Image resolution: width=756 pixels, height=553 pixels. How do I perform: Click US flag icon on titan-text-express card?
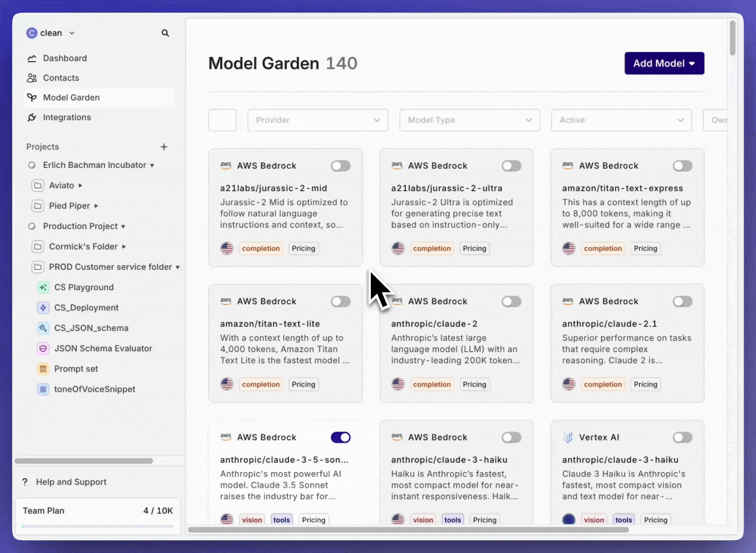pos(569,248)
